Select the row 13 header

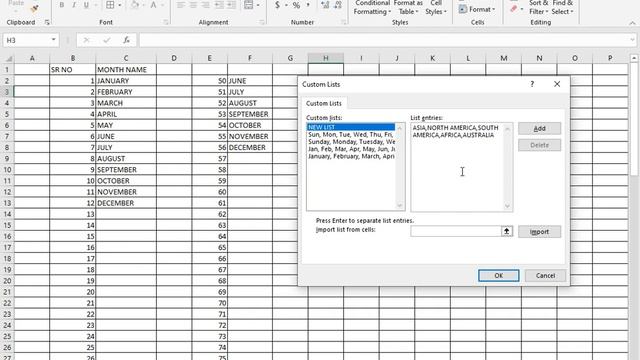pos(7,203)
